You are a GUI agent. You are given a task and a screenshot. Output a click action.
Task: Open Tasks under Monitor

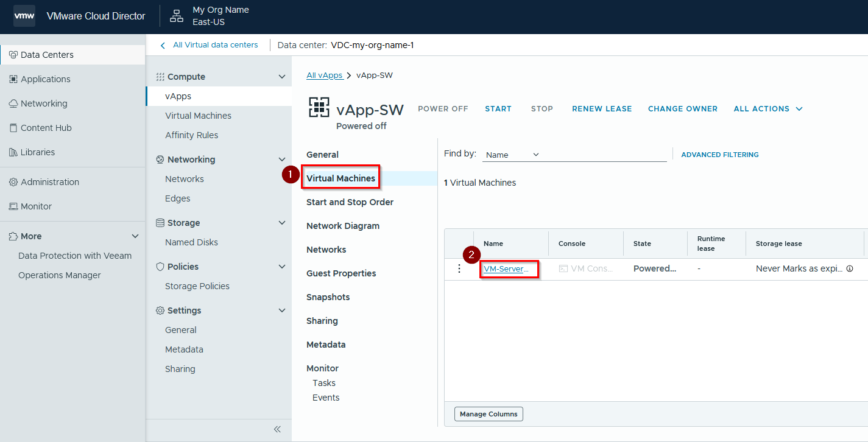(x=324, y=383)
